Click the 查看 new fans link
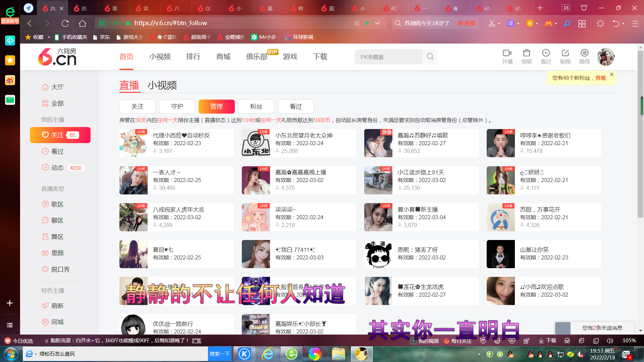This screenshot has width=644, height=362. 600,78
